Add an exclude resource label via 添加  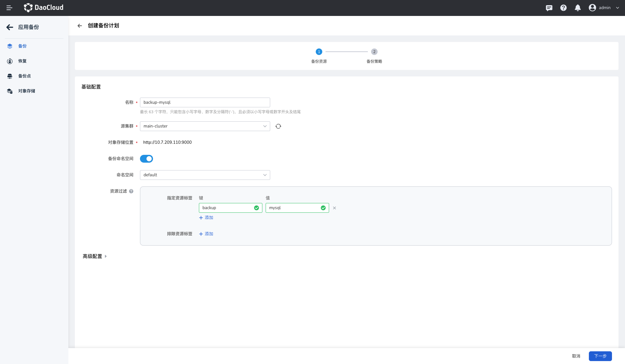coord(206,234)
